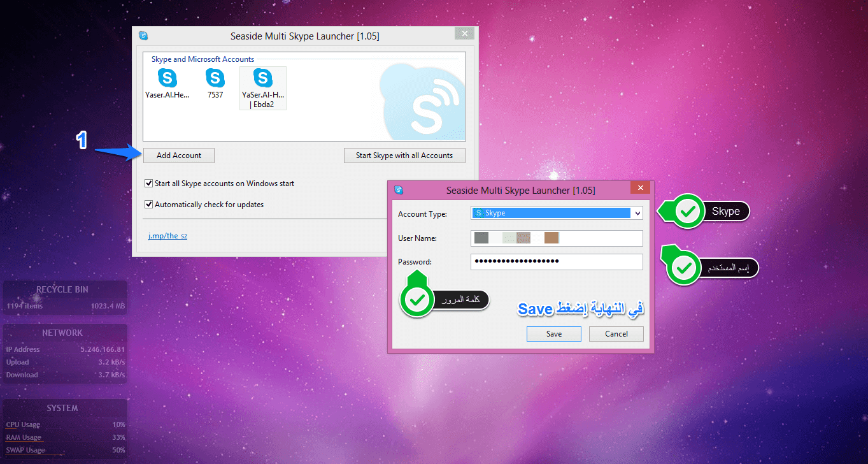This screenshot has width=868, height=464.
Task: Click the SWAP Usage bar
Action: click(x=65, y=451)
